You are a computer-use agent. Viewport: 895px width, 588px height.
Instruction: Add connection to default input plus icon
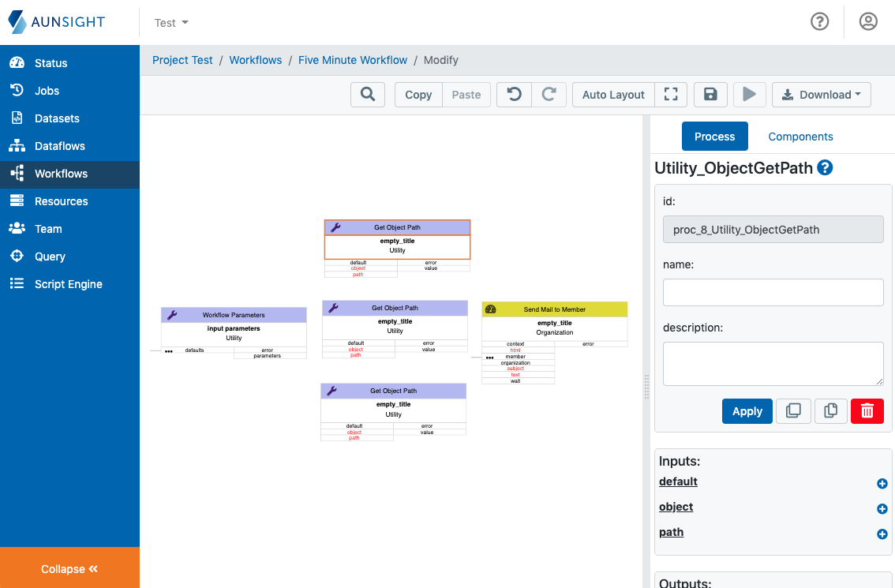pyautogui.click(x=882, y=484)
